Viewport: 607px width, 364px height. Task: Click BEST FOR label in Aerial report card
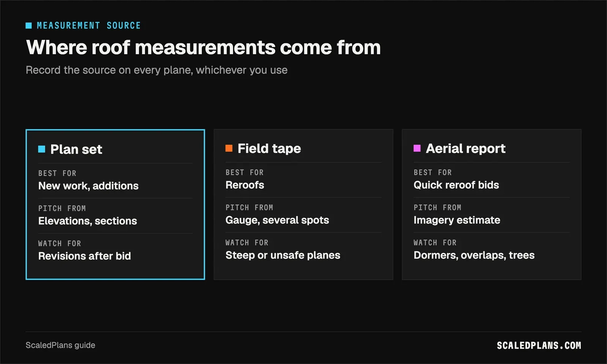[433, 173]
